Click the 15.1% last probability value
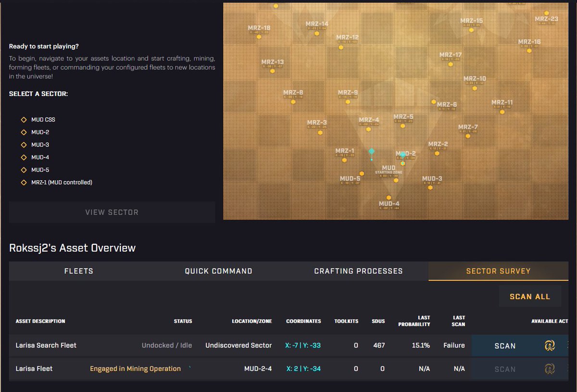 click(x=421, y=345)
